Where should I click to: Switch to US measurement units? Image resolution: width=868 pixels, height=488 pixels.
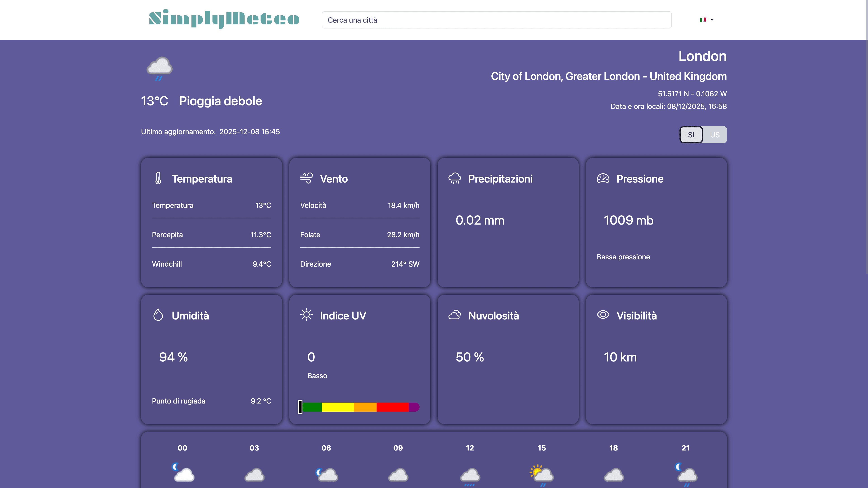(715, 135)
